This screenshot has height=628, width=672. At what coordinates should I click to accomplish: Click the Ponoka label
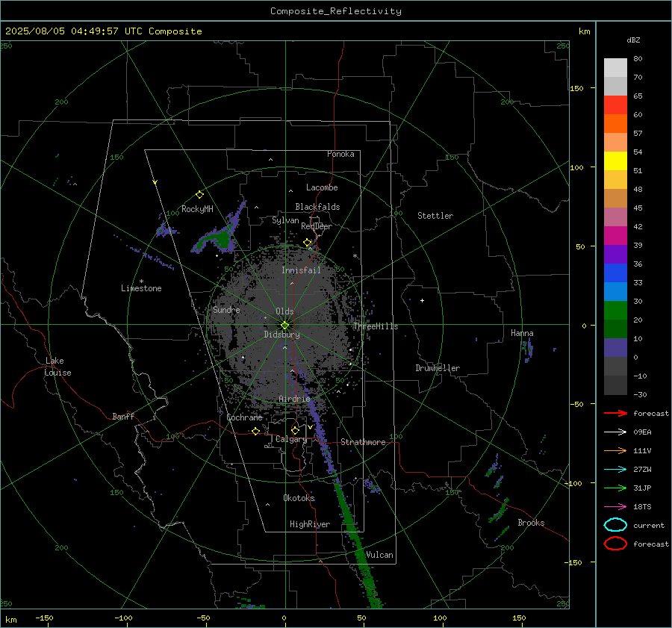340,154
